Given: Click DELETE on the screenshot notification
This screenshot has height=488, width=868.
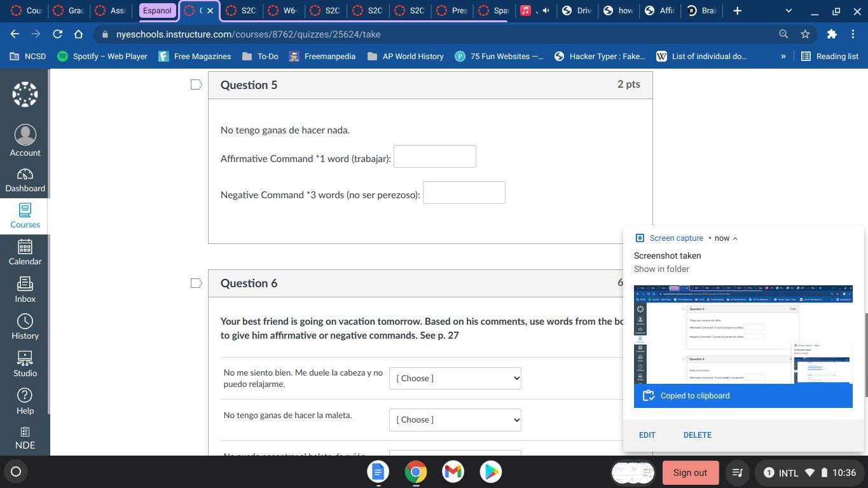Looking at the screenshot, I should tap(697, 435).
